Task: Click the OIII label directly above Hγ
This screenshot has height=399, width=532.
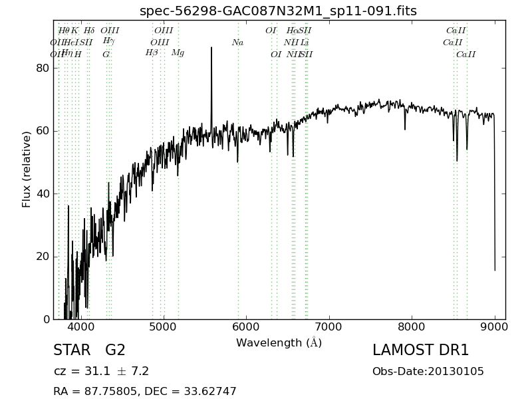Action: pyautogui.click(x=110, y=30)
